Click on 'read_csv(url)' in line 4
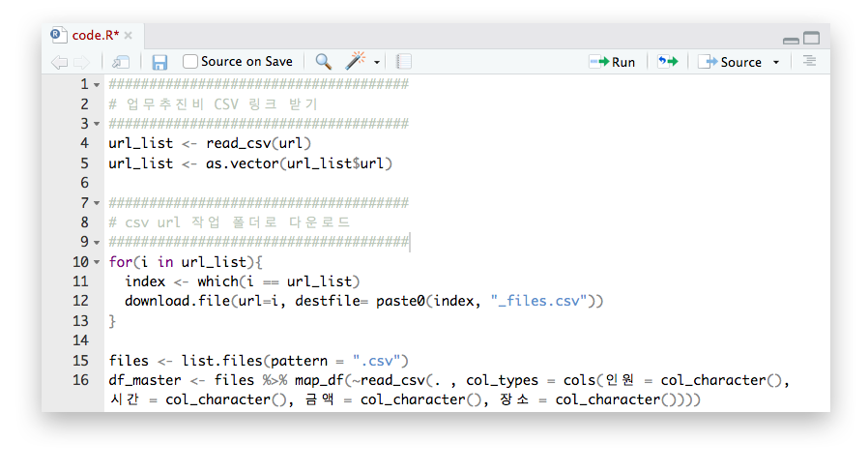 pos(258,143)
